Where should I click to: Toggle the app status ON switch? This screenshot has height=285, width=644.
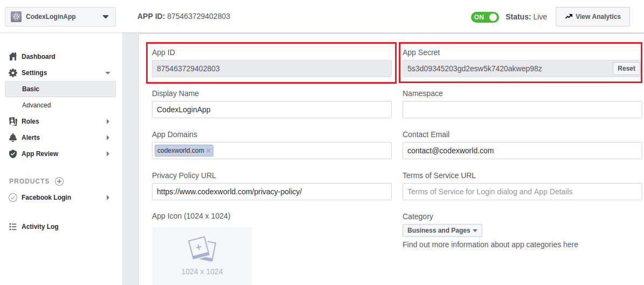485,17
